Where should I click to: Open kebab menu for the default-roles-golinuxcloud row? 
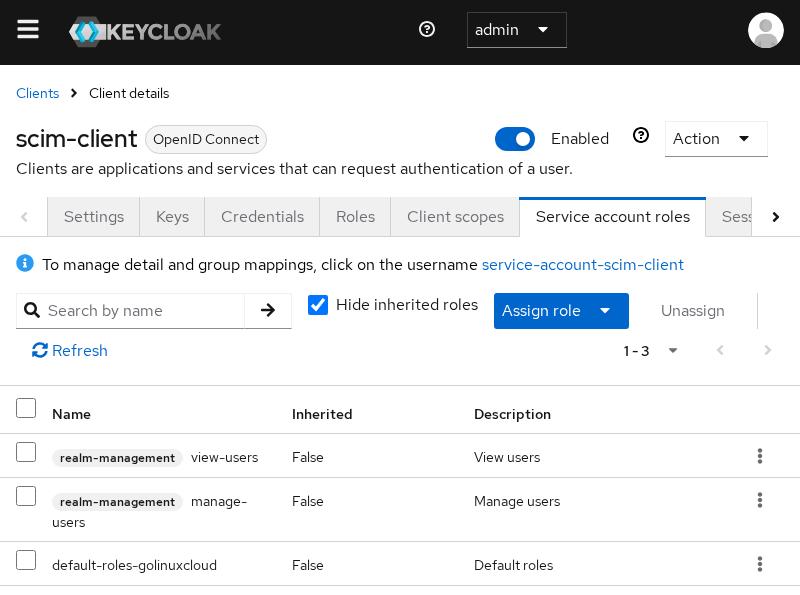click(760, 564)
